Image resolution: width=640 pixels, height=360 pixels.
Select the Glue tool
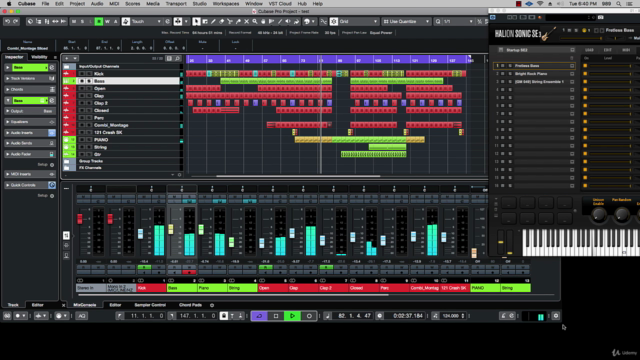click(238, 21)
